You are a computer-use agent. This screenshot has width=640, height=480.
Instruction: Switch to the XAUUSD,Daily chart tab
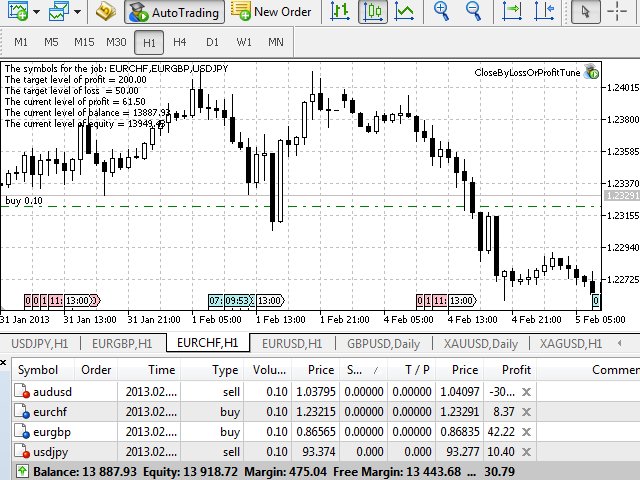[x=475, y=343]
